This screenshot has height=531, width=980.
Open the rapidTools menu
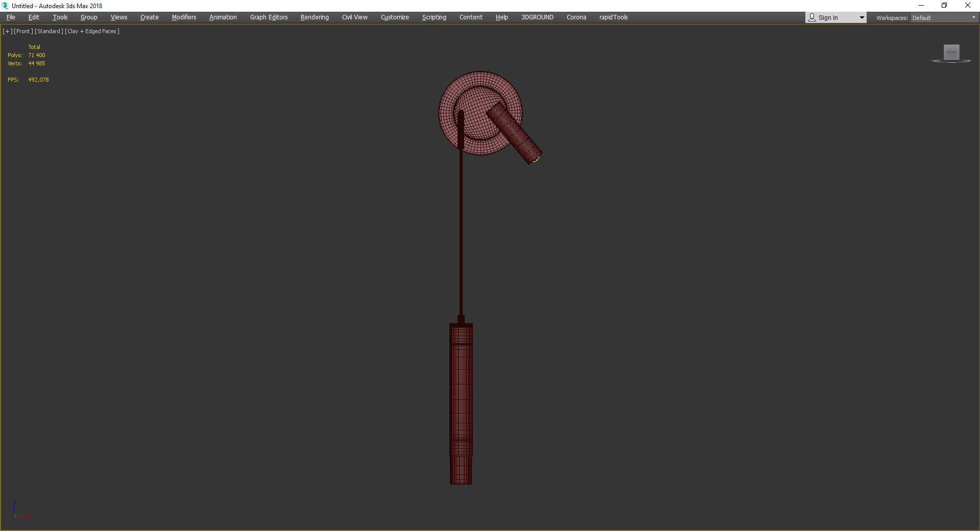coord(613,17)
